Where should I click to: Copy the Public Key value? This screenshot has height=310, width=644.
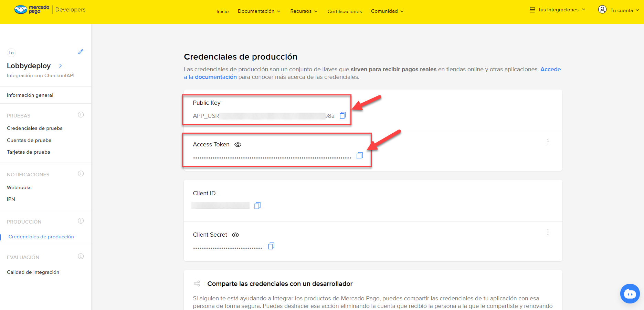click(x=342, y=115)
